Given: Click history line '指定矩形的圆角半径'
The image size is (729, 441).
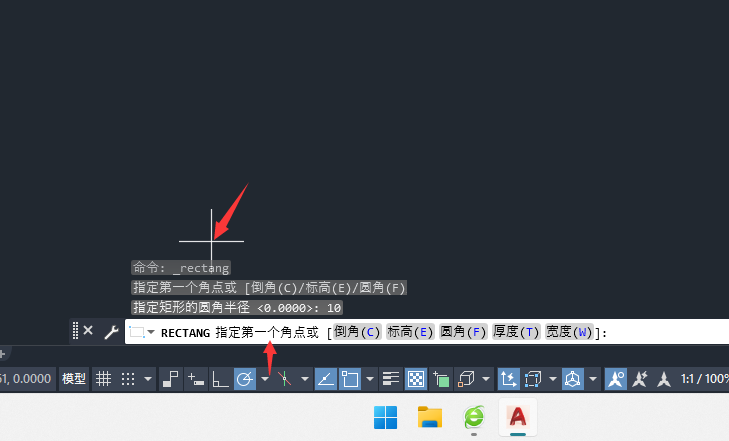Looking at the screenshot, I should 237,307.
